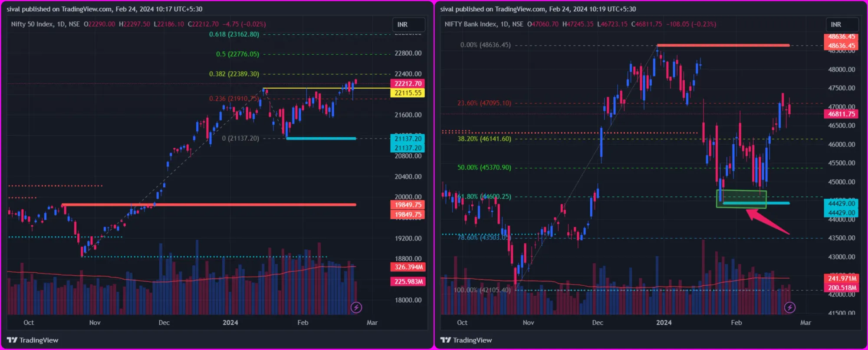Image resolution: width=868 pixels, height=350 pixels.
Task: Click open value O22290.00 on Nifty 50
Action: [99, 24]
